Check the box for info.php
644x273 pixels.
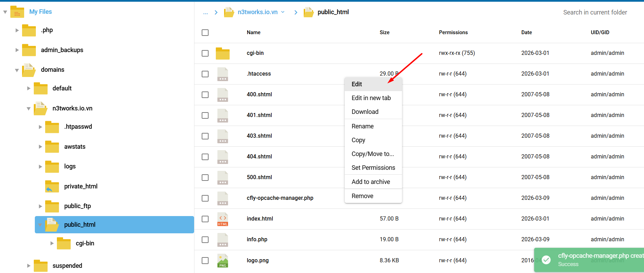(x=205, y=240)
